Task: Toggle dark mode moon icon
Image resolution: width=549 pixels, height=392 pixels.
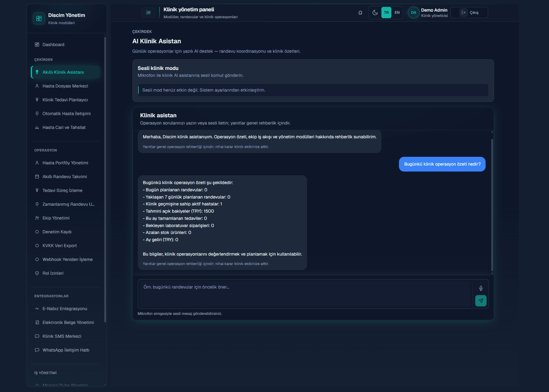Action: point(375,13)
